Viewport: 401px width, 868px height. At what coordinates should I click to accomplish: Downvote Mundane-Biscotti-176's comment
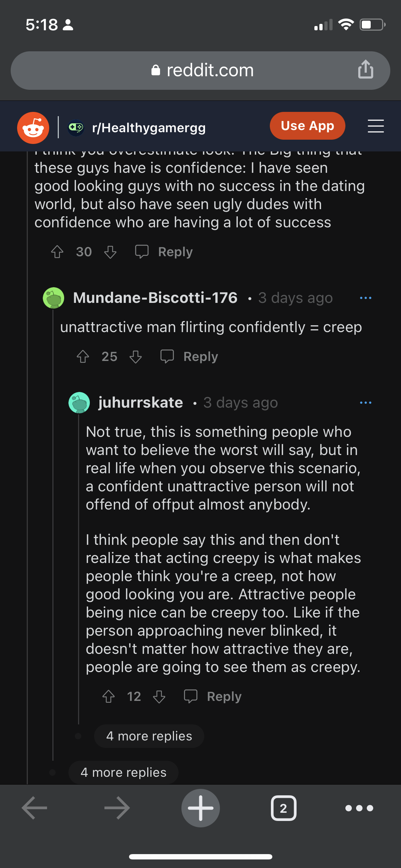(x=135, y=357)
